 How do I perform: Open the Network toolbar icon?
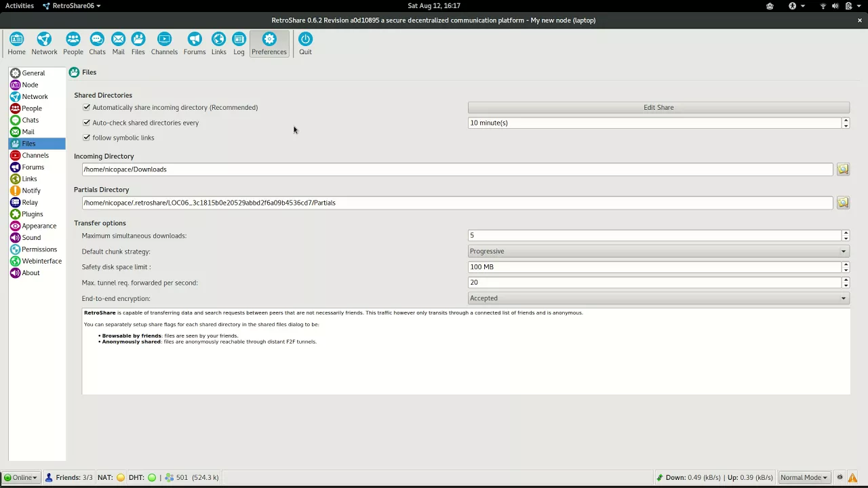44,43
